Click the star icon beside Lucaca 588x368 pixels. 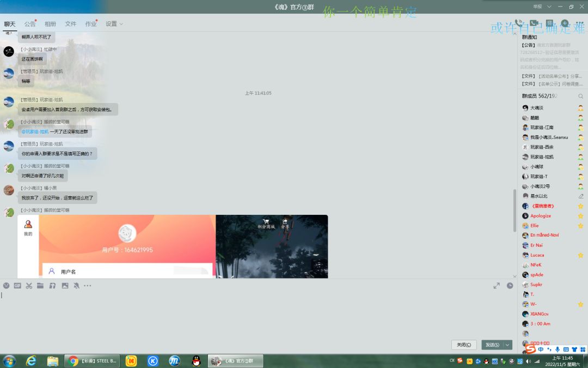pos(580,255)
